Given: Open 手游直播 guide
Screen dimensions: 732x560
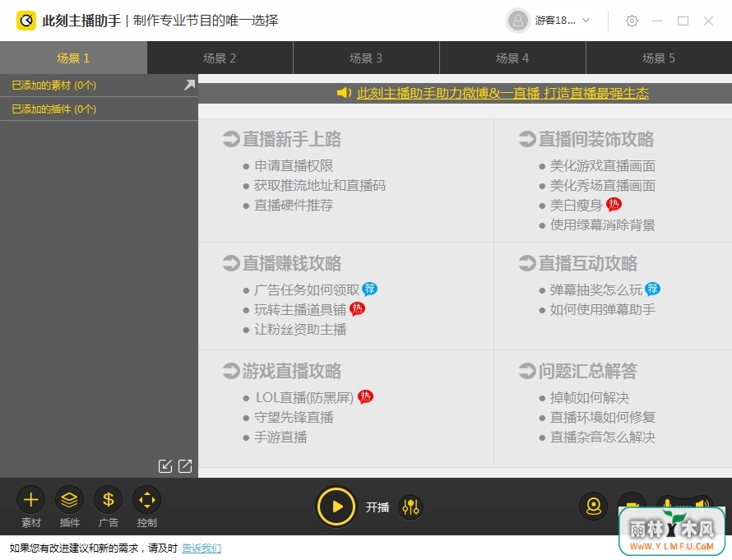Looking at the screenshot, I should pos(280,437).
